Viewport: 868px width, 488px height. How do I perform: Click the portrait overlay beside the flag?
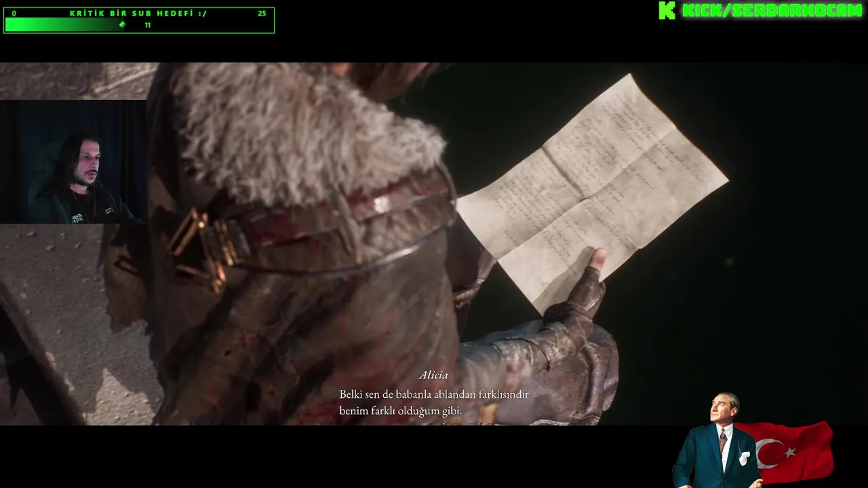(717, 441)
